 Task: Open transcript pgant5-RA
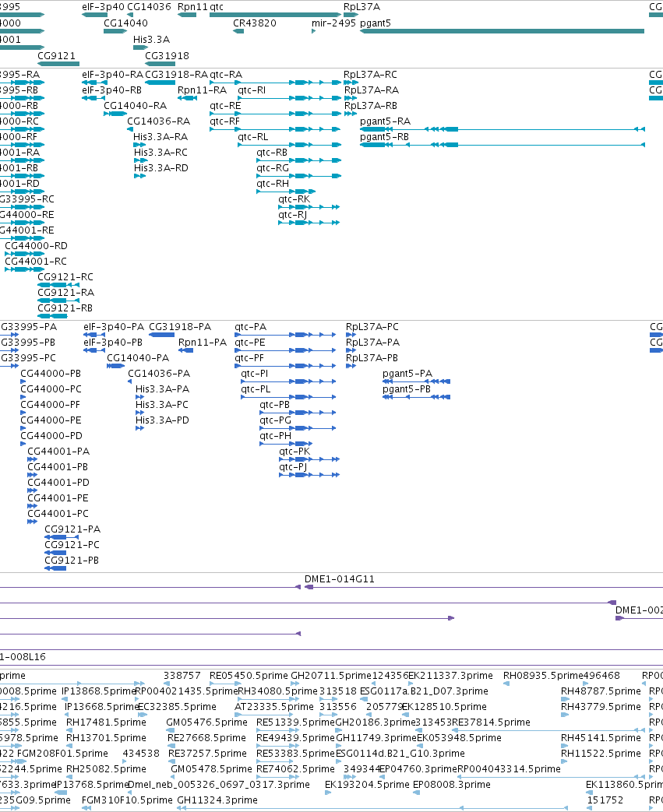pos(385,121)
